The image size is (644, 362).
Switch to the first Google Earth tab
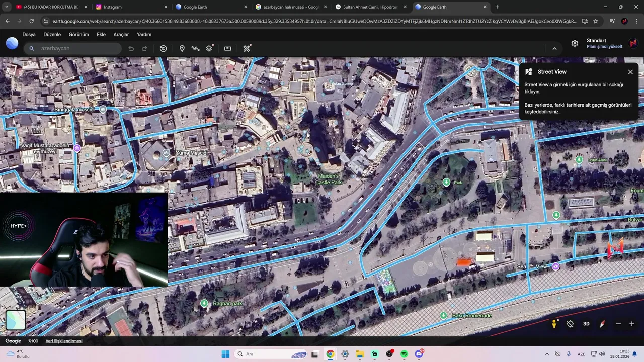tap(211, 7)
